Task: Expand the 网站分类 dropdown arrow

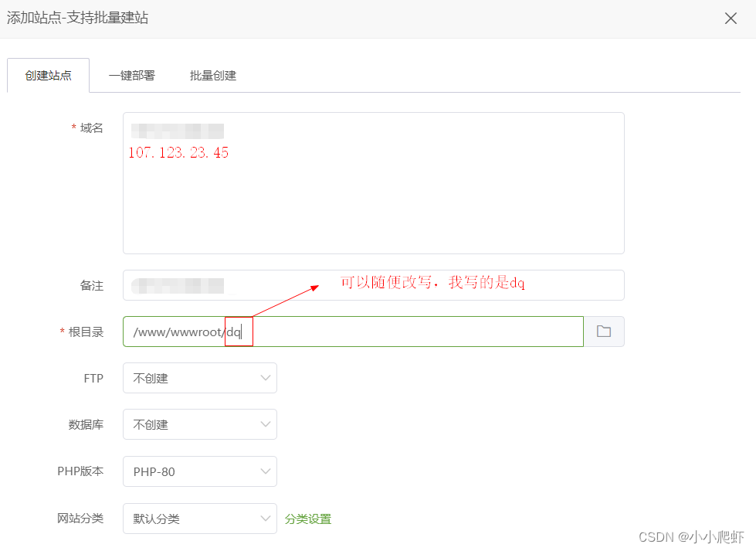Action: (265, 519)
